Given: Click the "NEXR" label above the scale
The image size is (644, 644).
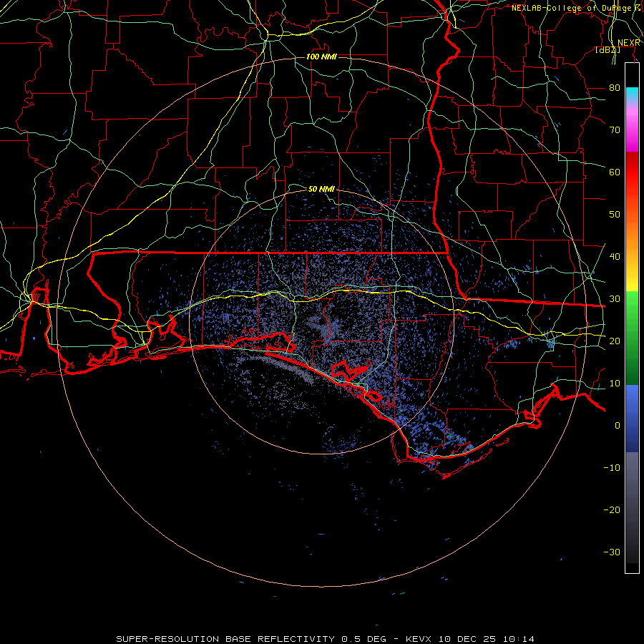Looking at the screenshot, I should 629,43.
